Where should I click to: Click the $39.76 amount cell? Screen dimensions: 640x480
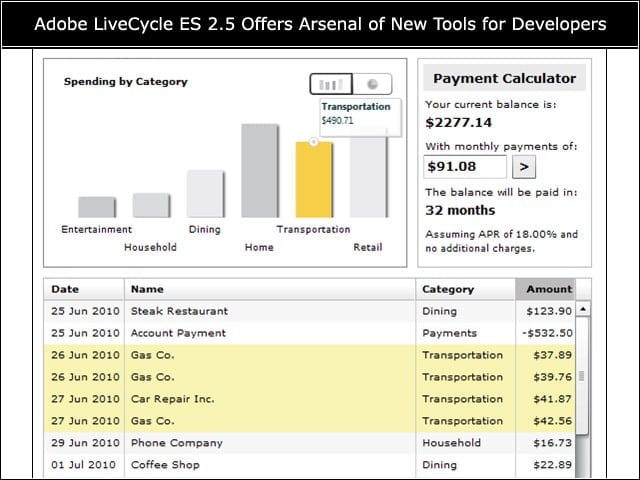tap(553, 377)
